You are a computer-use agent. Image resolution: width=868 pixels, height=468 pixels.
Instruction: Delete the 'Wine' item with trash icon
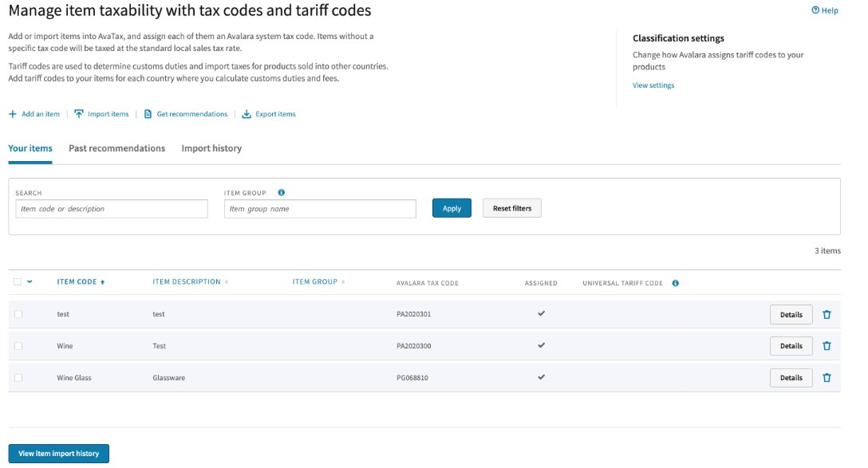827,346
